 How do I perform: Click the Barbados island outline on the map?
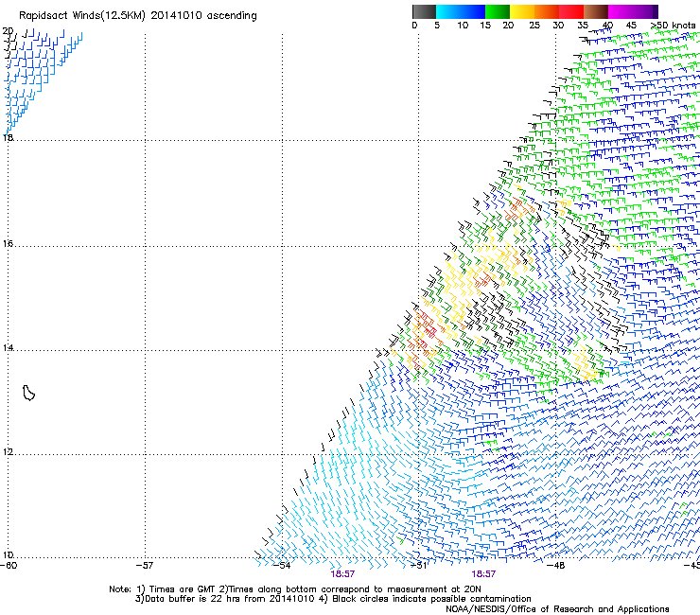click(x=28, y=393)
